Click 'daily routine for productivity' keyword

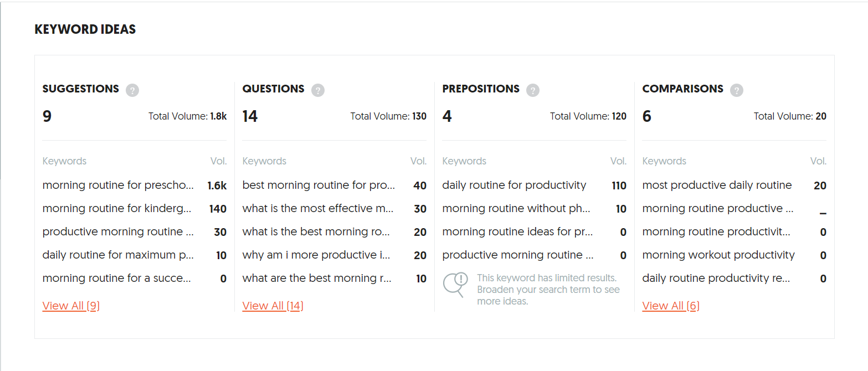pos(513,185)
